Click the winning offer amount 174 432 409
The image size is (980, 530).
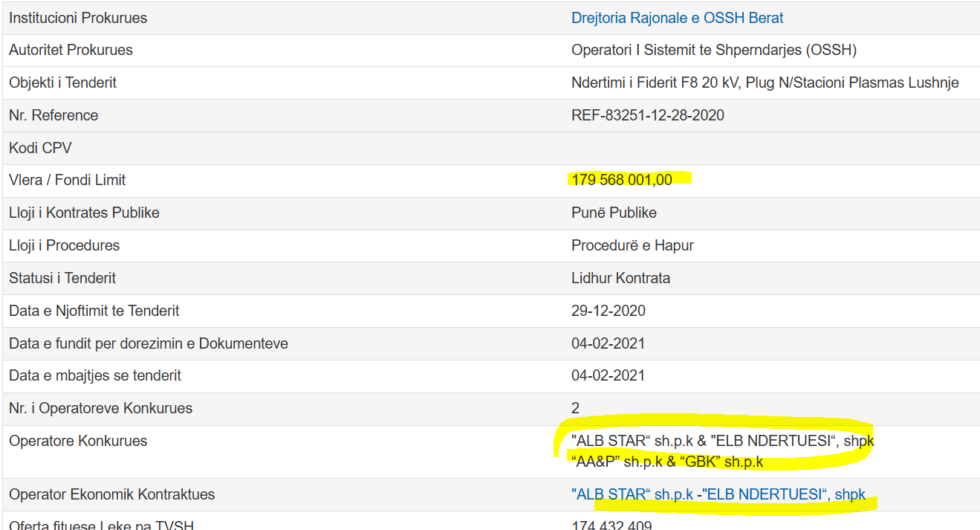(611, 526)
